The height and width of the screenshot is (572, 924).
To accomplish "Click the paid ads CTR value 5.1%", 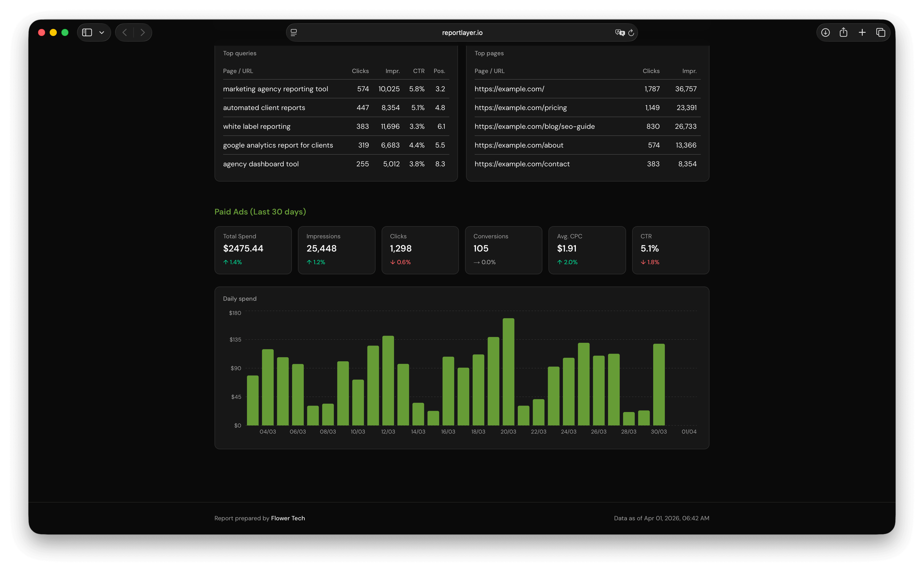I will [x=650, y=248].
